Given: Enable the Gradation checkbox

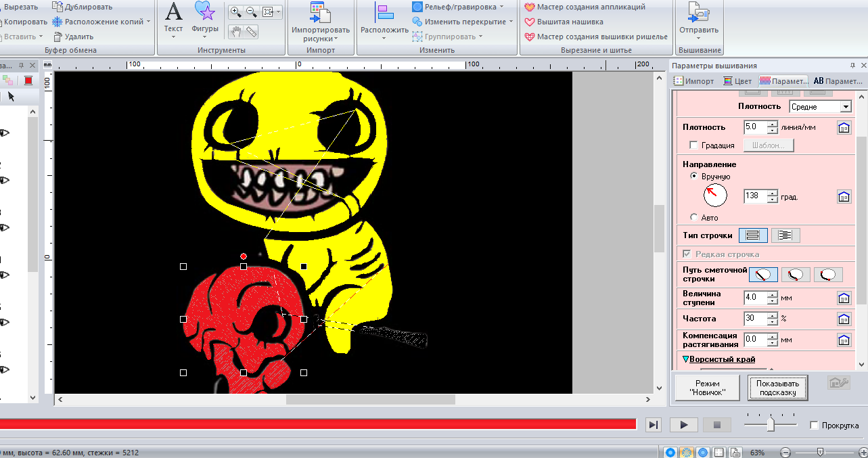Looking at the screenshot, I should pyautogui.click(x=693, y=145).
